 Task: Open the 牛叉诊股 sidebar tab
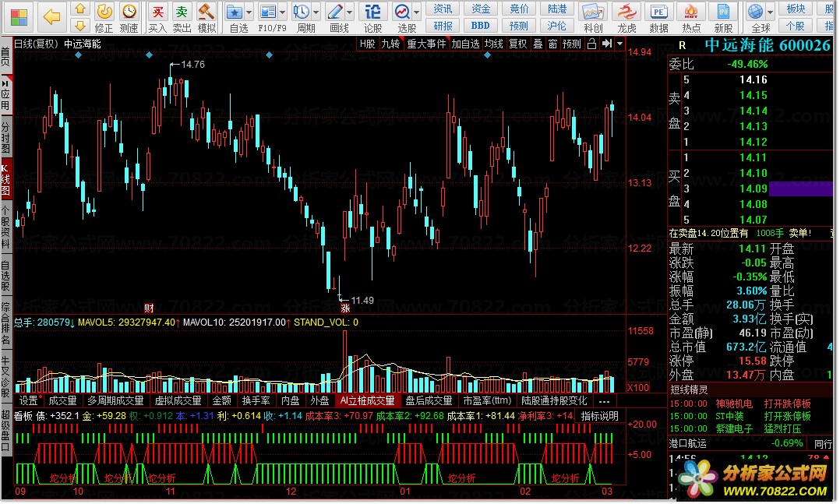5,377
